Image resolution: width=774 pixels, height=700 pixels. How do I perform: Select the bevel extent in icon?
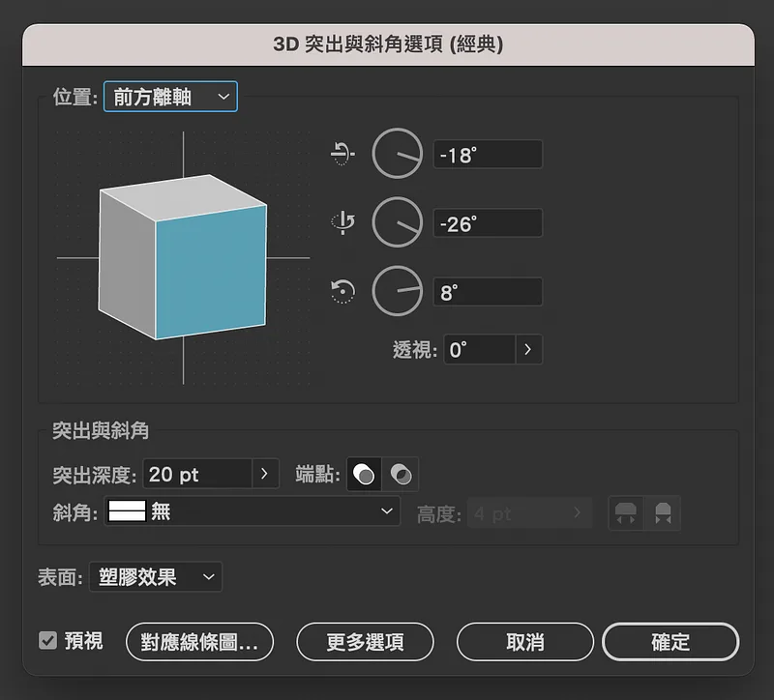[663, 513]
